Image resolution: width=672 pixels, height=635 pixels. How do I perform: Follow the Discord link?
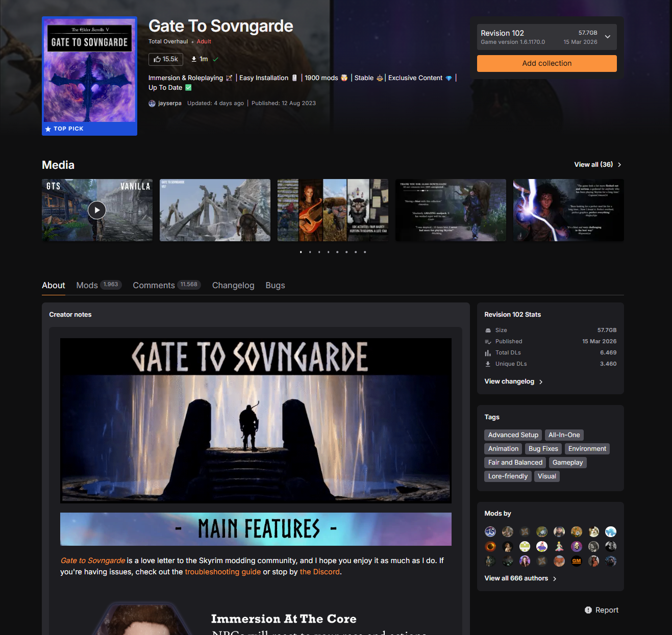(320, 572)
